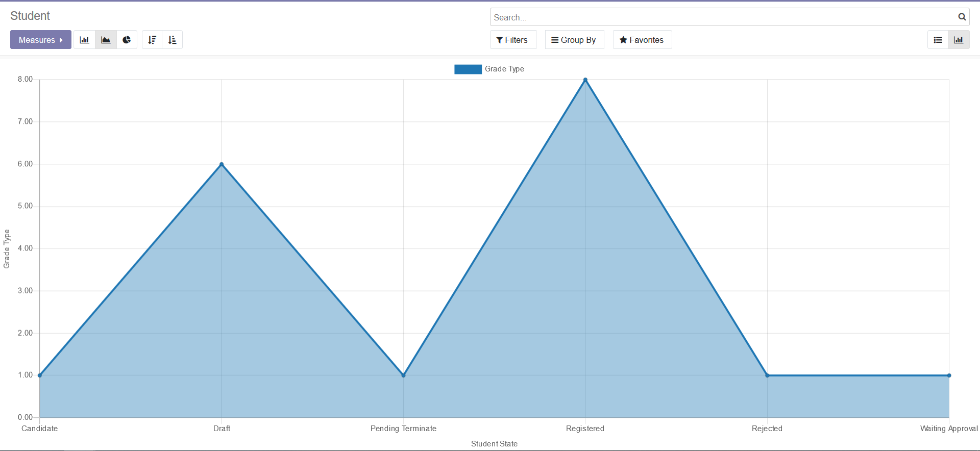The width and height of the screenshot is (980, 451).
Task: Open the Favorites menu
Action: [x=642, y=40]
